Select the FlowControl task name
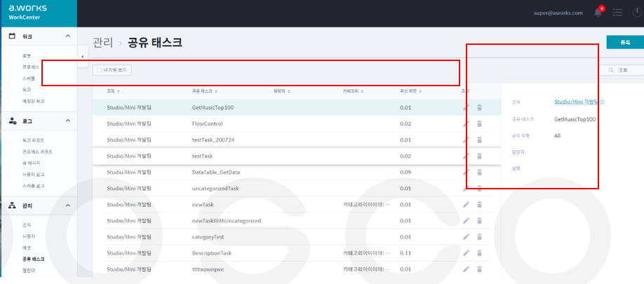The image size is (644, 284). [208, 123]
